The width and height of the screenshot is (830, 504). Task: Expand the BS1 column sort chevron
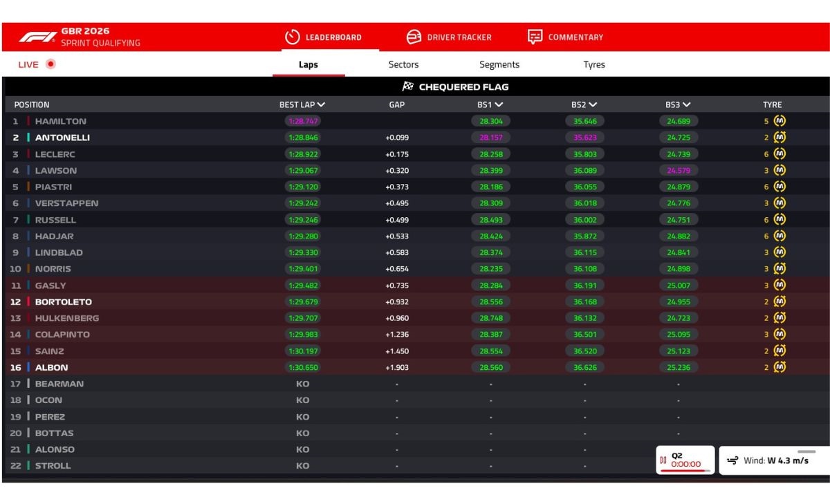[499, 104]
